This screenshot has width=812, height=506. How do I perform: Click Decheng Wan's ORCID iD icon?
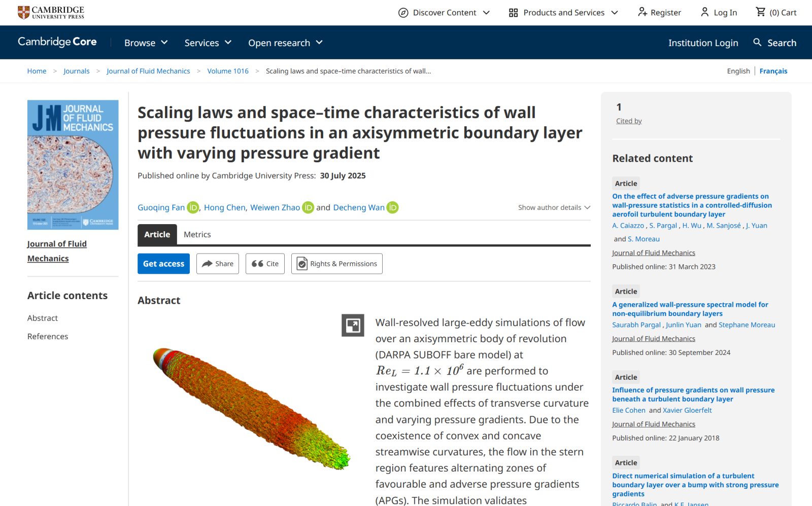tap(392, 207)
